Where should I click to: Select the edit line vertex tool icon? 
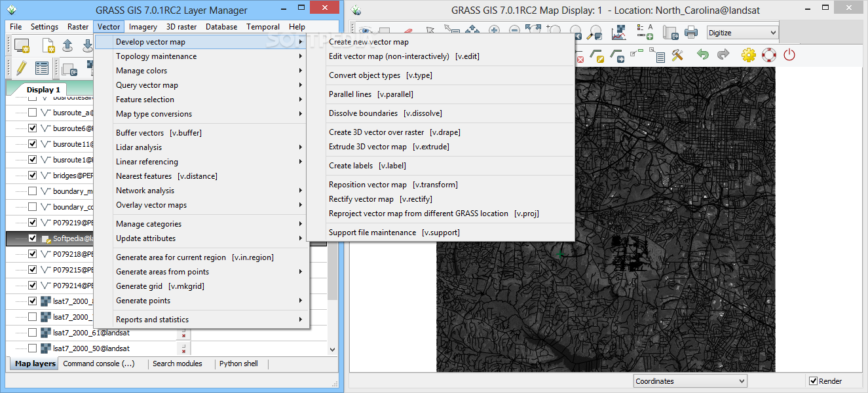(597, 55)
